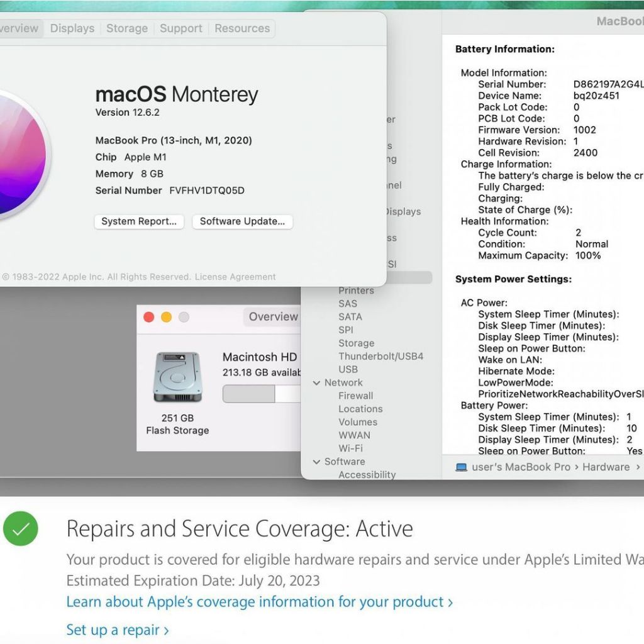Select the Support tab
The image size is (644, 644).
[x=180, y=28]
